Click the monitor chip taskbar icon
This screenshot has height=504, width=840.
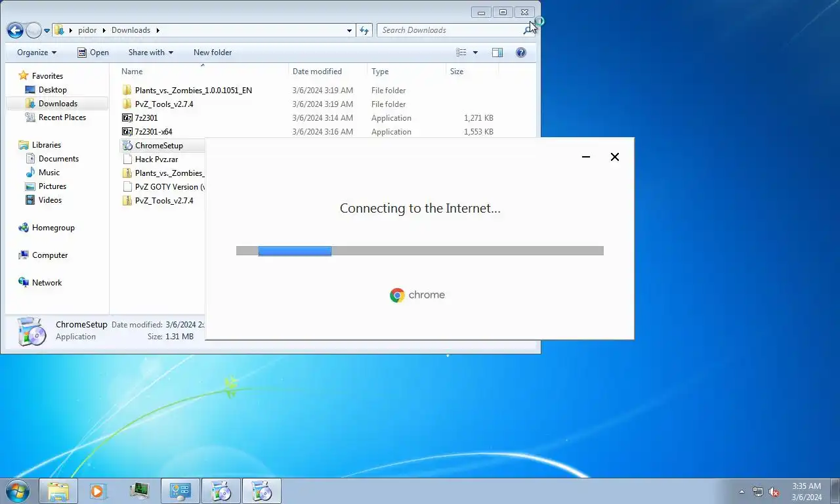(x=139, y=491)
